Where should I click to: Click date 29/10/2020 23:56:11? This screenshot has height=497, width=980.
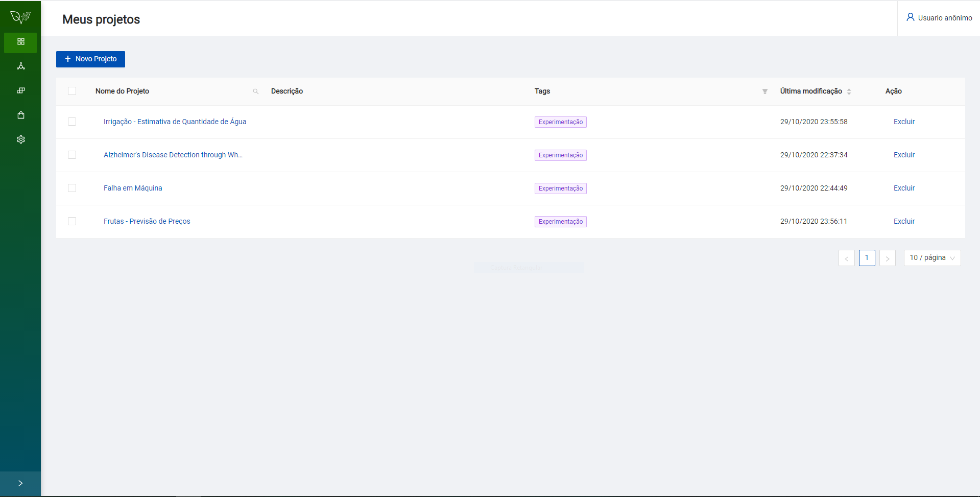pos(814,221)
